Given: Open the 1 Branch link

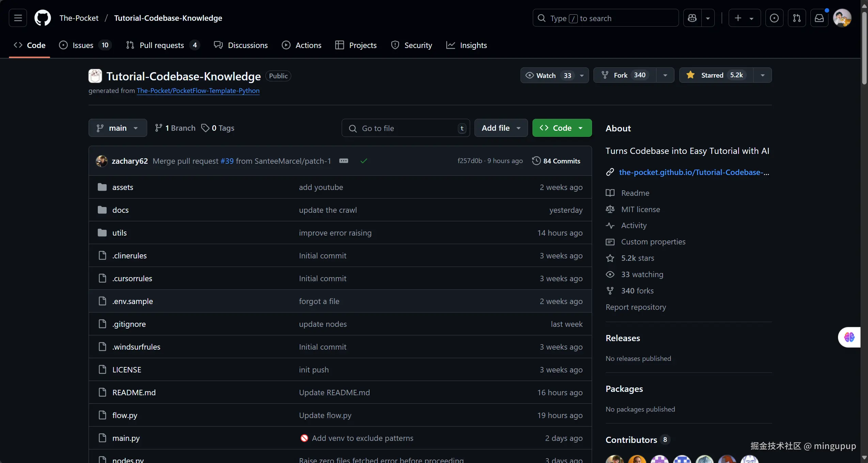Looking at the screenshot, I should pyautogui.click(x=175, y=128).
